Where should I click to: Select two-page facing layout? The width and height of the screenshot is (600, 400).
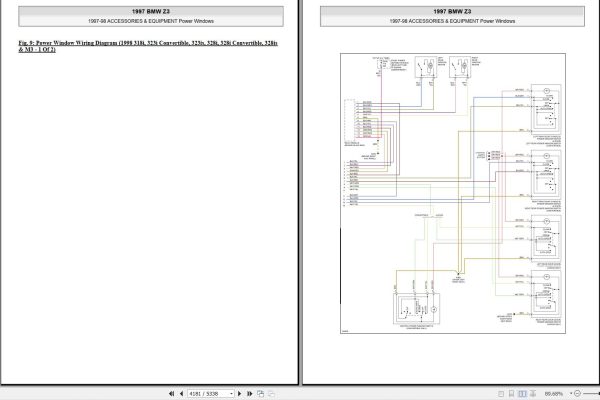coord(522,393)
